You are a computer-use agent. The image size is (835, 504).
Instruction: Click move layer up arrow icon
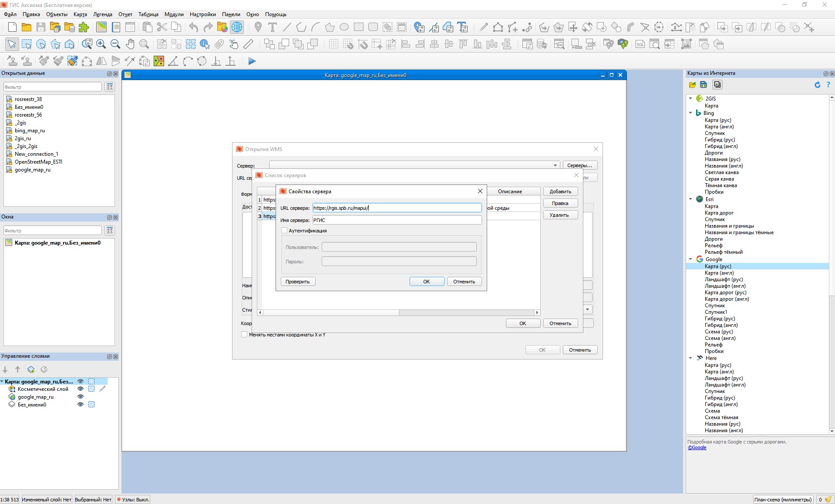click(18, 370)
